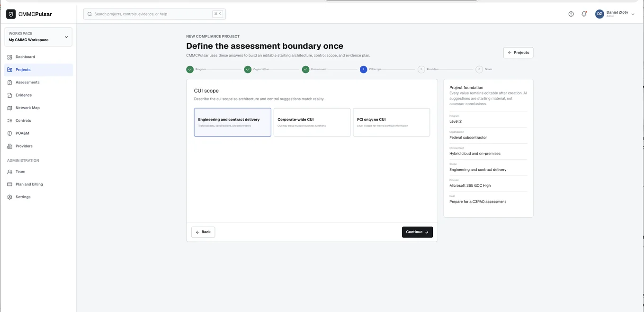Image resolution: width=644 pixels, height=312 pixels.
Task: Open the notifications bell icon
Action: pyautogui.click(x=584, y=14)
